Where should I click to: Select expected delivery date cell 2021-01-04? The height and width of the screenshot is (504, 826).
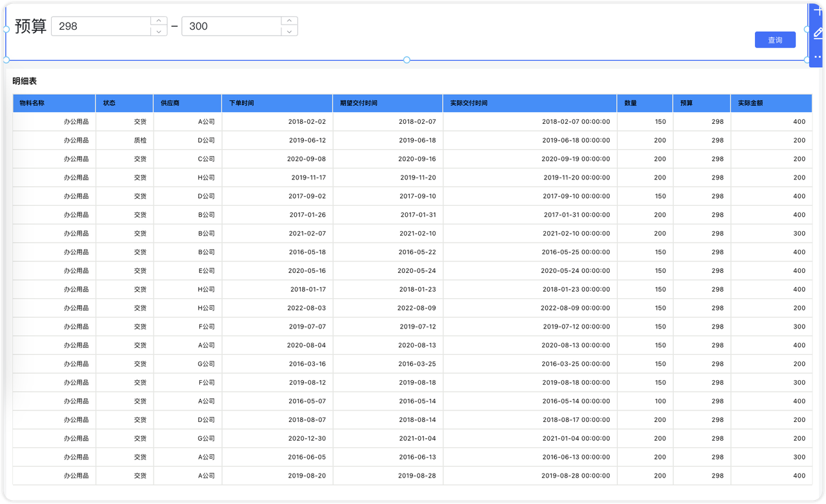388,439
